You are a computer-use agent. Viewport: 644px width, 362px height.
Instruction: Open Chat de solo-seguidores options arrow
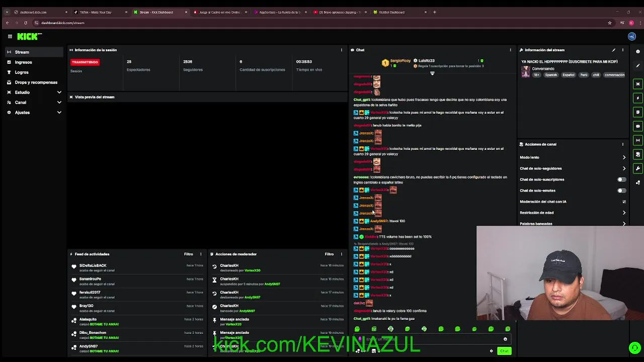tap(624, 168)
